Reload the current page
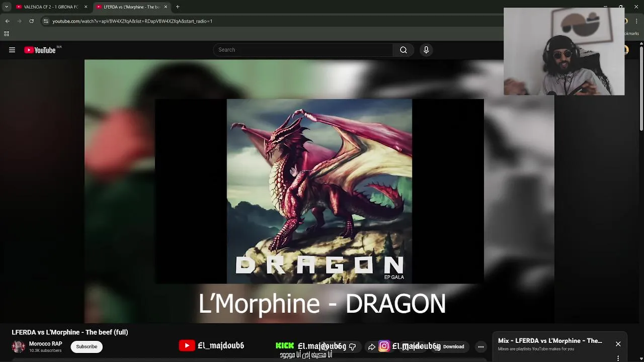The width and height of the screenshot is (644, 362). point(31,21)
